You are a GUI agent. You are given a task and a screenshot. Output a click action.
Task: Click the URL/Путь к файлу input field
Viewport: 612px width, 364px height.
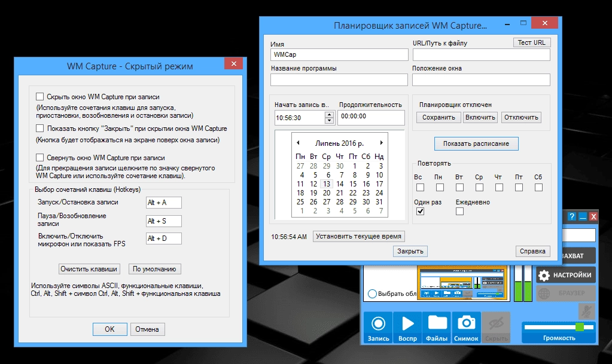(x=481, y=54)
